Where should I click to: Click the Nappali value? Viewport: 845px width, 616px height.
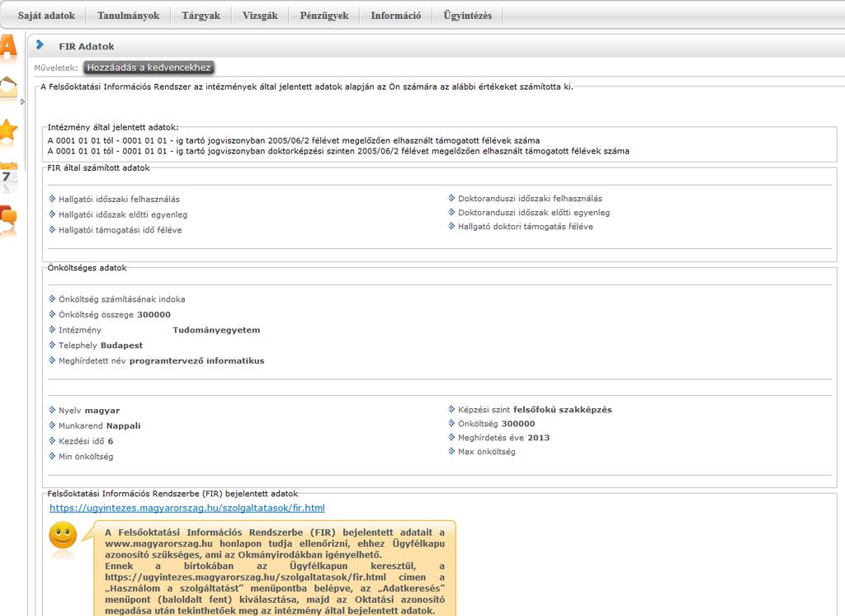coord(124,426)
